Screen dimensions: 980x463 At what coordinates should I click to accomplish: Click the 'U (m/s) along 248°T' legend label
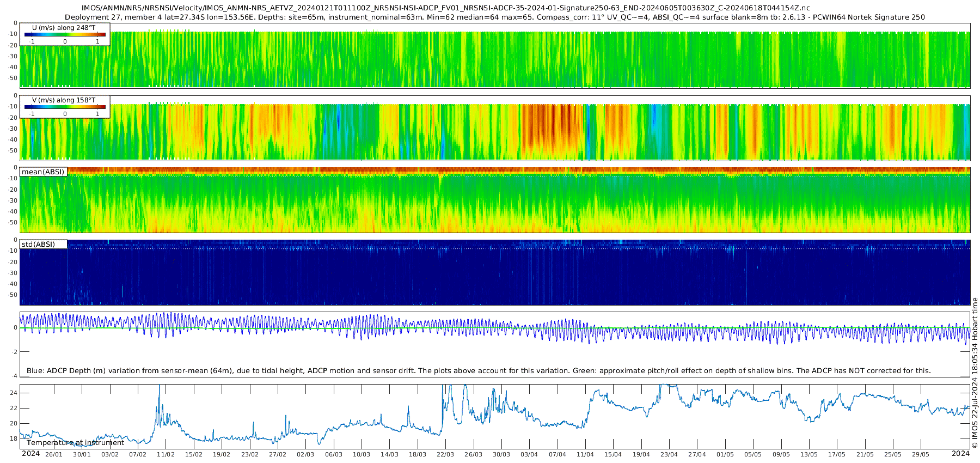[64, 27]
